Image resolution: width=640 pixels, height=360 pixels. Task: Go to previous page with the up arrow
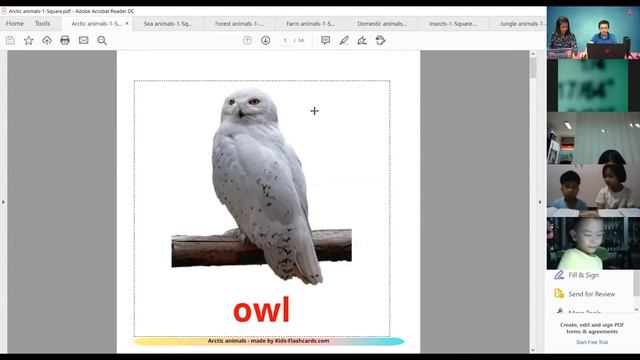(x=247, y=40)
